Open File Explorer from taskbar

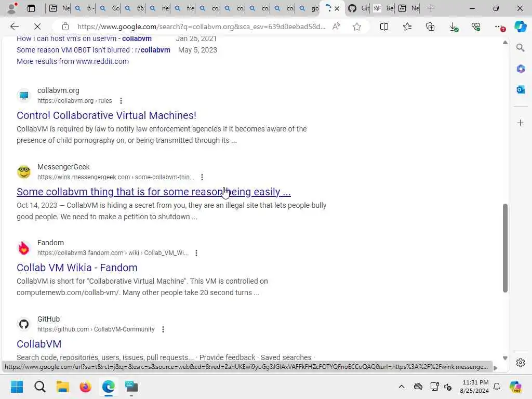point(63,387)
